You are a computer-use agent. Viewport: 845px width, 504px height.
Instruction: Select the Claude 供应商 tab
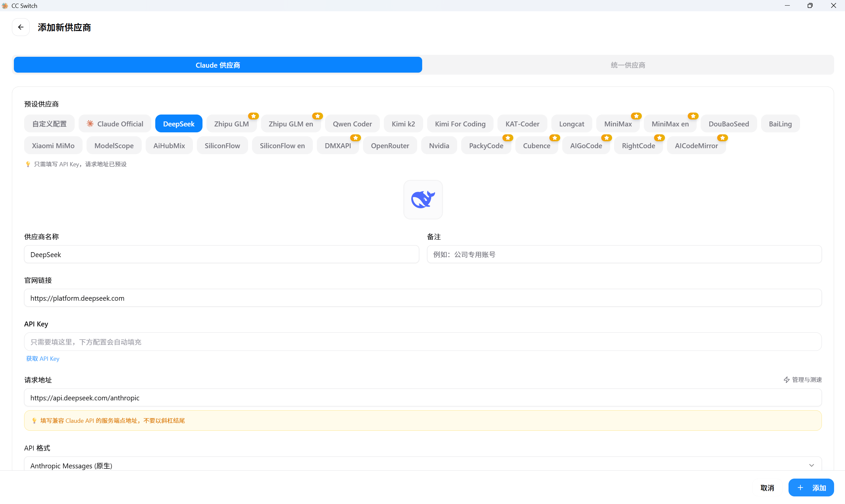pyautogui.click(x=218, y=65)
